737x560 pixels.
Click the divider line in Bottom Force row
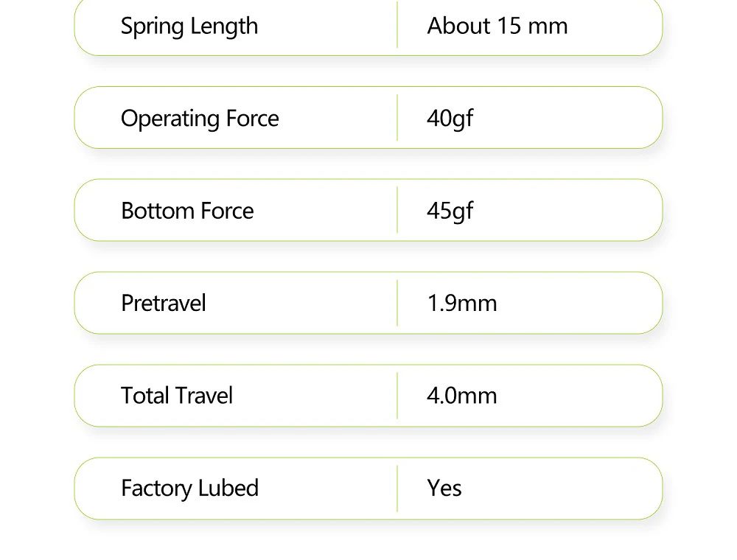click(397, 211)
